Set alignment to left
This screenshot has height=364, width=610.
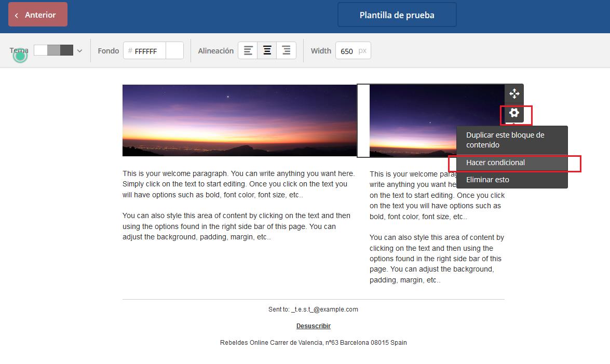pyautogui.click(x=249, y=50)
